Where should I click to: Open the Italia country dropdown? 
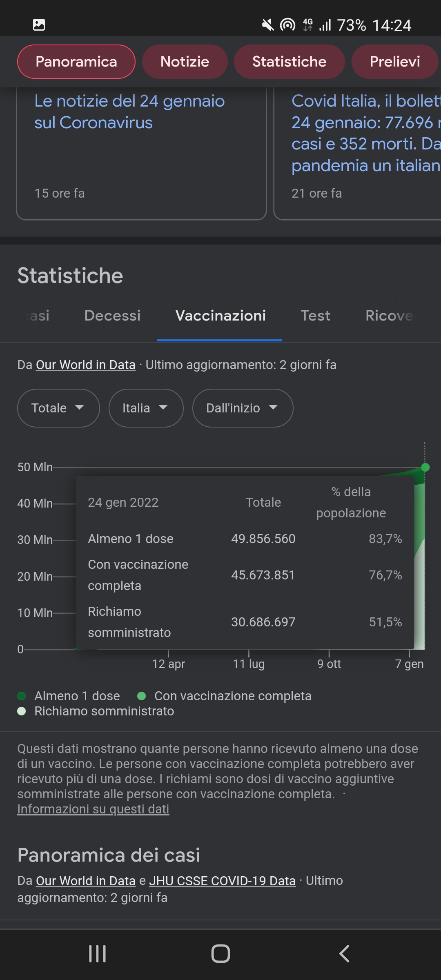[x=146, y=408]
